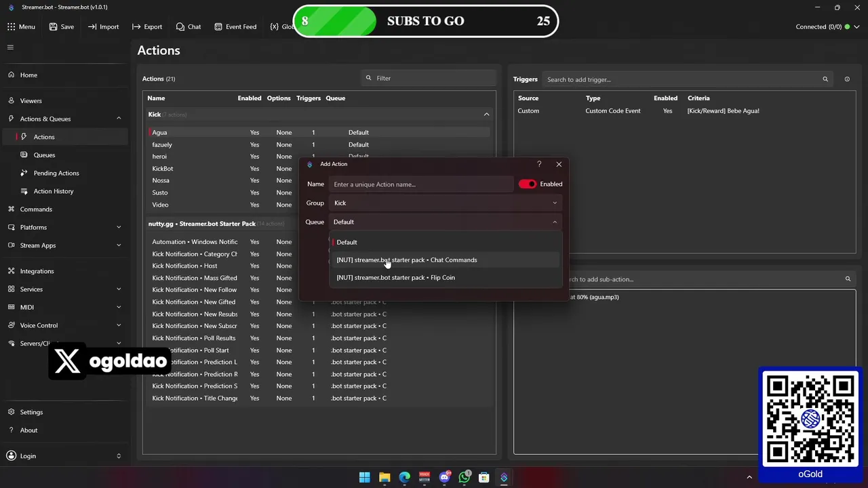Open the Menu grid button
The width and height of the screenshot is (868, 488).
(x=21, y=27)
